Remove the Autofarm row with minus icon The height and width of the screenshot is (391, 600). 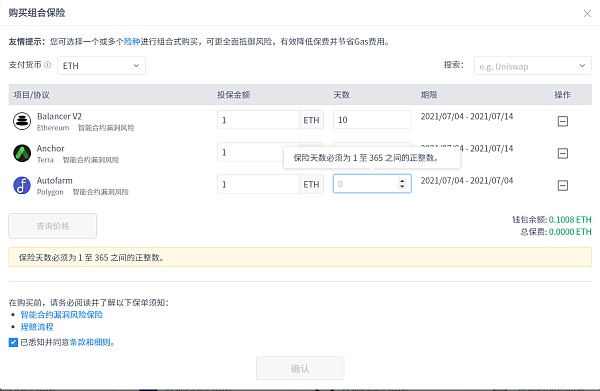click(x=562, y=186)
